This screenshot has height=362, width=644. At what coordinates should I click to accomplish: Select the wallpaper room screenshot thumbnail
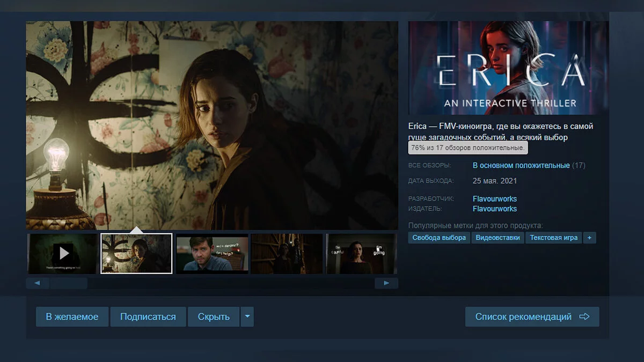click(x=136, y=253)
